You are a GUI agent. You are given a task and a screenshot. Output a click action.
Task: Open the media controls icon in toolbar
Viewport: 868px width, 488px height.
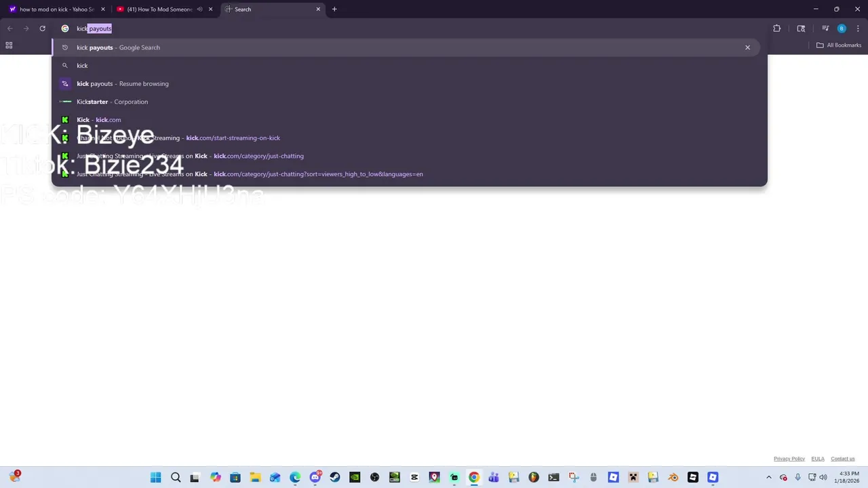click(825, 28)
